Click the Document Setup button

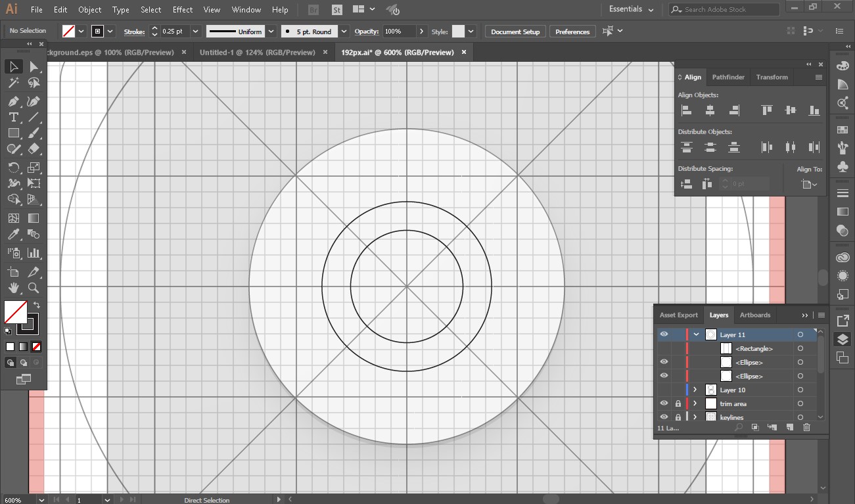click(515, 32)
